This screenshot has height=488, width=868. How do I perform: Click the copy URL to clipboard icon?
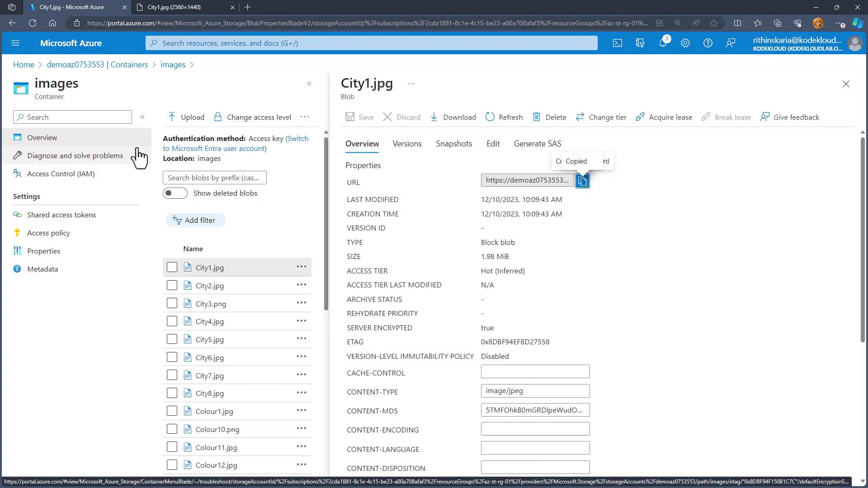[582, 181]
